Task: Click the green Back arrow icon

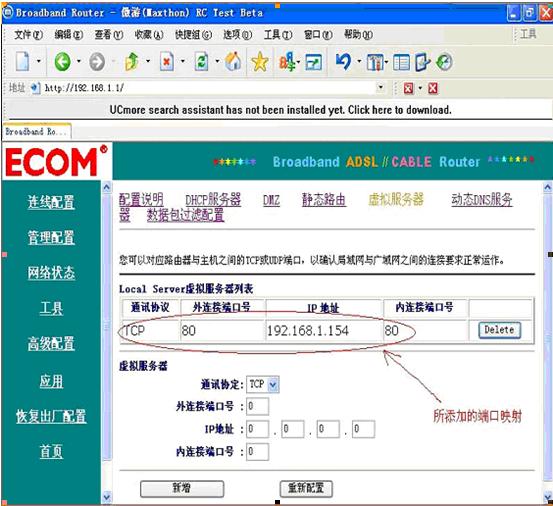Action: [x=62, y=62]
